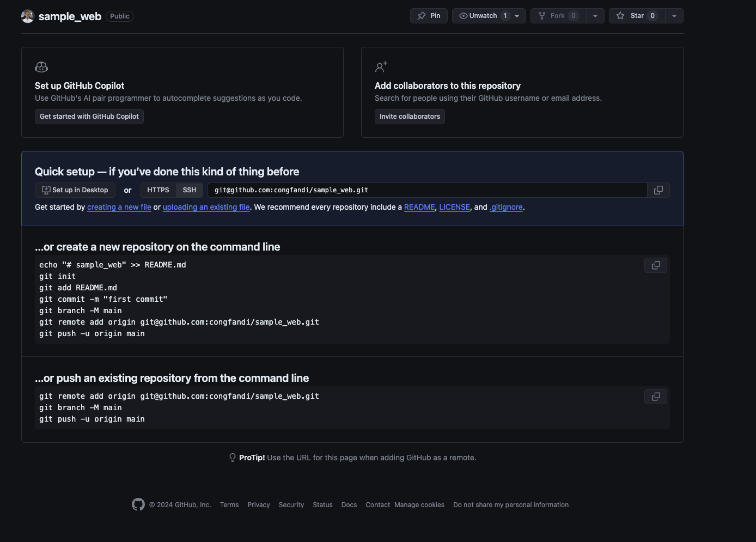Expand the Fork options dropdown arrow

tap(595, 16)
